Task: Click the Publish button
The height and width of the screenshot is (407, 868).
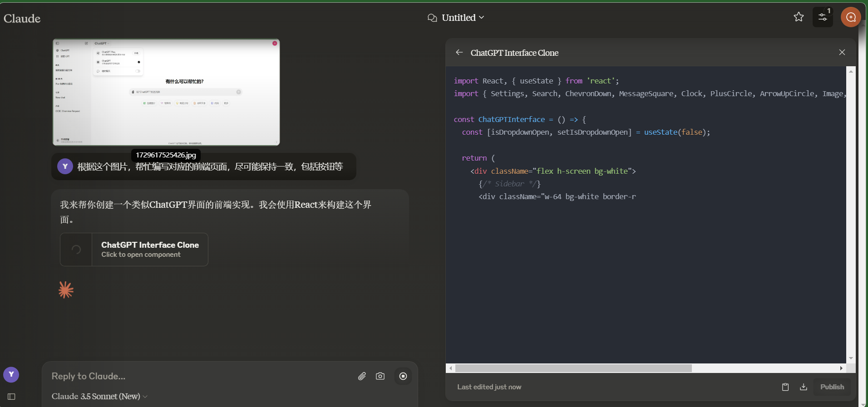Action: point(832,387)
